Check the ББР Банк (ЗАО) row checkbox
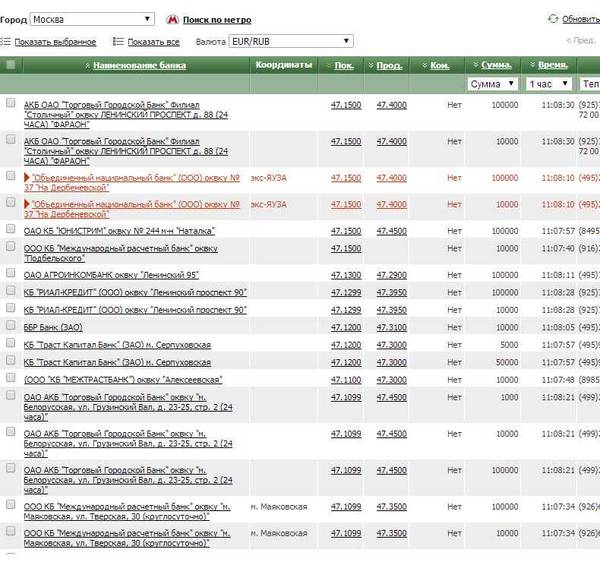Image resolution: width=600 pixels, height=565 pixels. coord(11,325)
